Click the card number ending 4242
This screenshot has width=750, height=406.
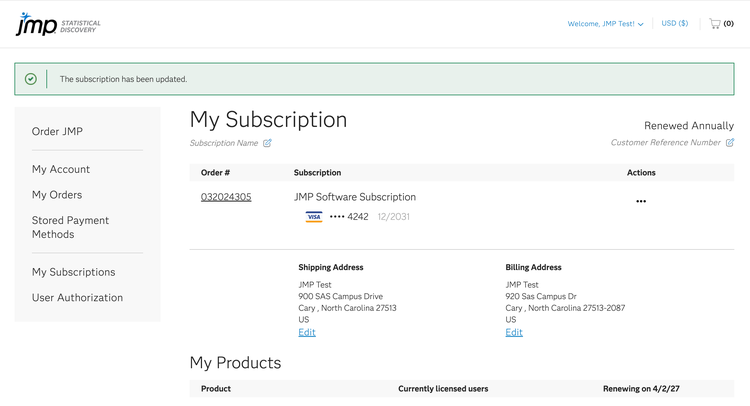349,217
